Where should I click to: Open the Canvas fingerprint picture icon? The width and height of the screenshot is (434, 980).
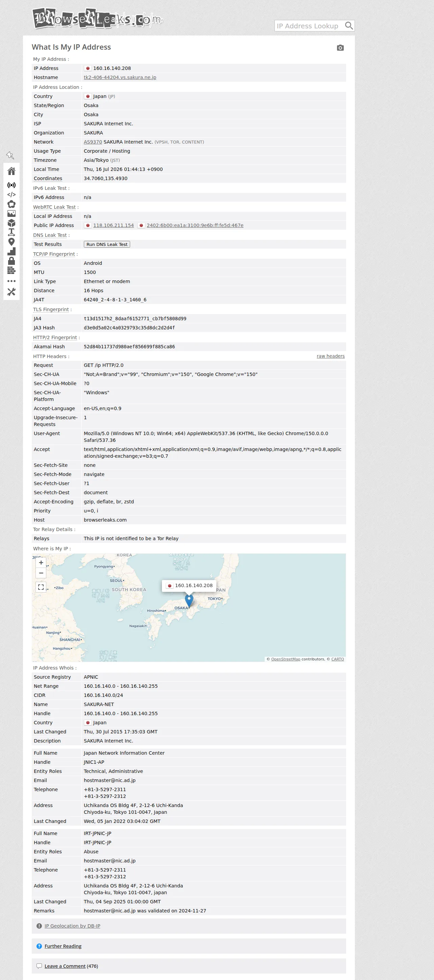point(11,213)
